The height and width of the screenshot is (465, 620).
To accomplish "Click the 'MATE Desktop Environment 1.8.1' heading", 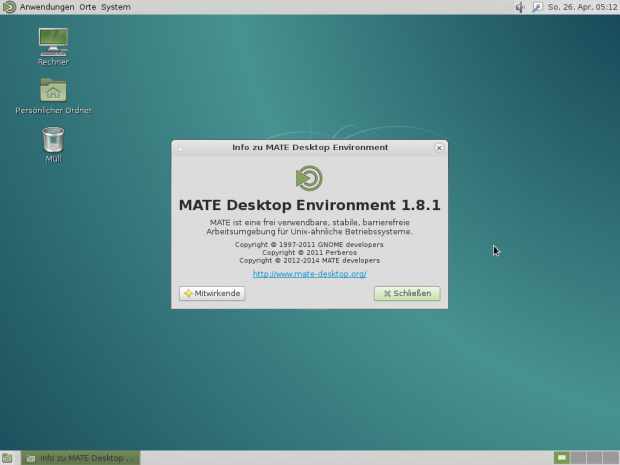I will point(310,205).
